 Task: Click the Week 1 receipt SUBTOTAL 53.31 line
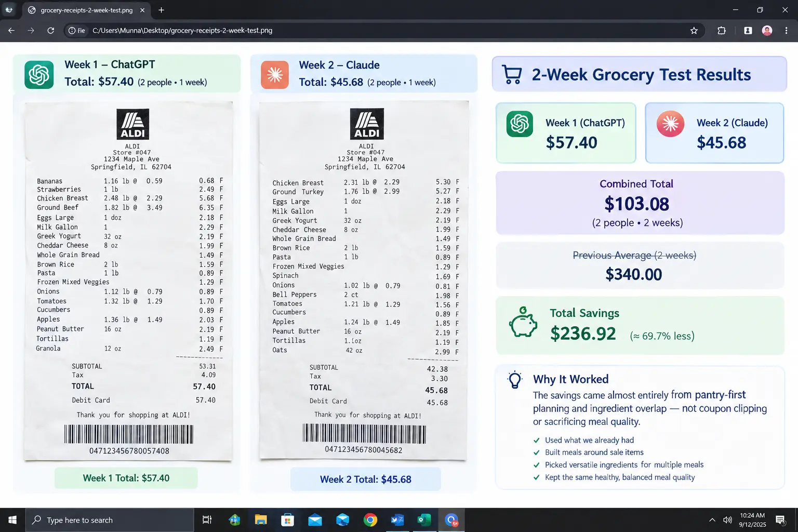143,366
